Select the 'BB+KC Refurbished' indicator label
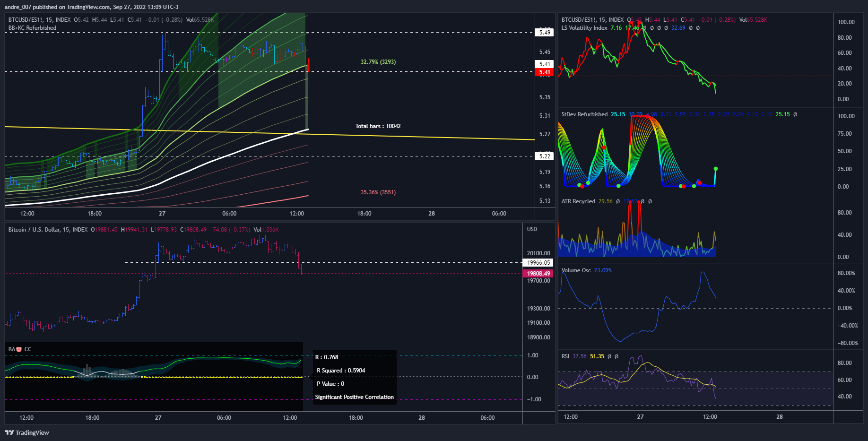Screen dimensions: 868x441 (x=32, y=28)
